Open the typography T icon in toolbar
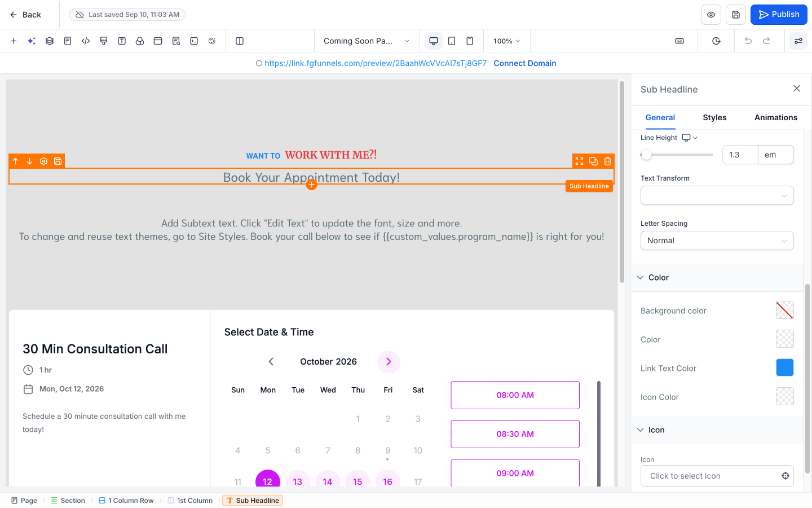 pyautogui.click(x=122, y=41)
